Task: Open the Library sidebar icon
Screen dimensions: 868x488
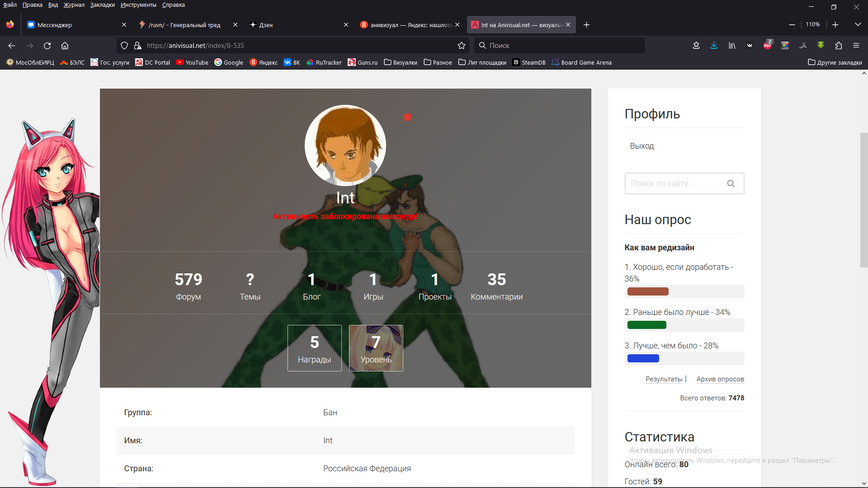Action: point(731,45)
